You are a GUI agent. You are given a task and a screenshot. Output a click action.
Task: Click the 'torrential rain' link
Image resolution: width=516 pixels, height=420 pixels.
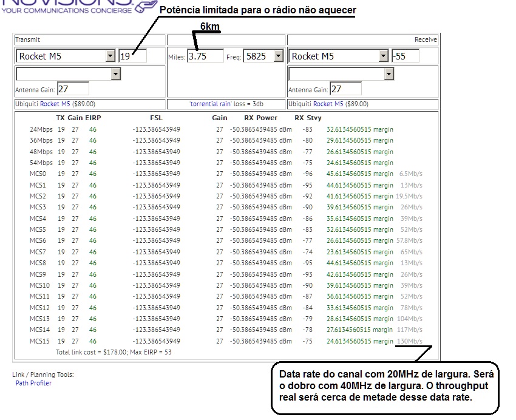[x=211, y=104]
